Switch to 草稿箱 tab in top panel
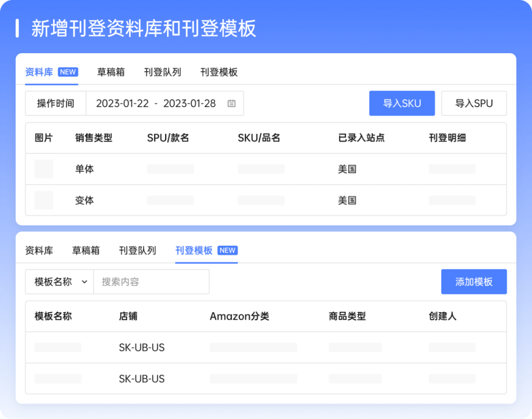 click(111, 72)
